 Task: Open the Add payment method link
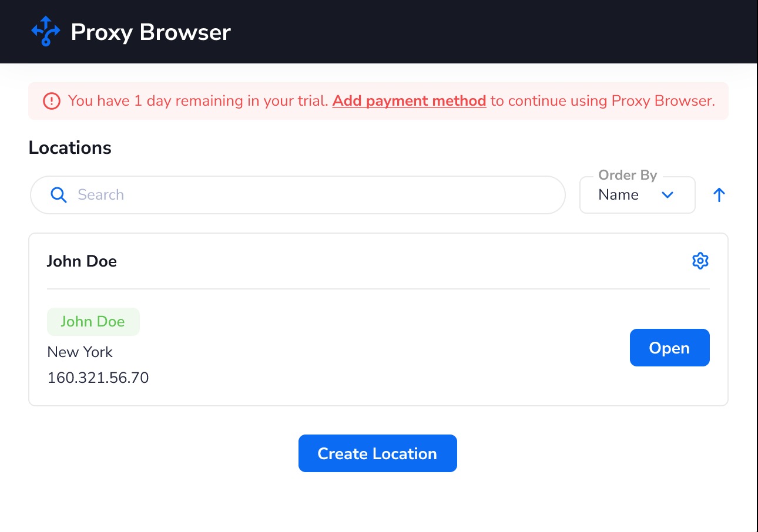(409, 100)
